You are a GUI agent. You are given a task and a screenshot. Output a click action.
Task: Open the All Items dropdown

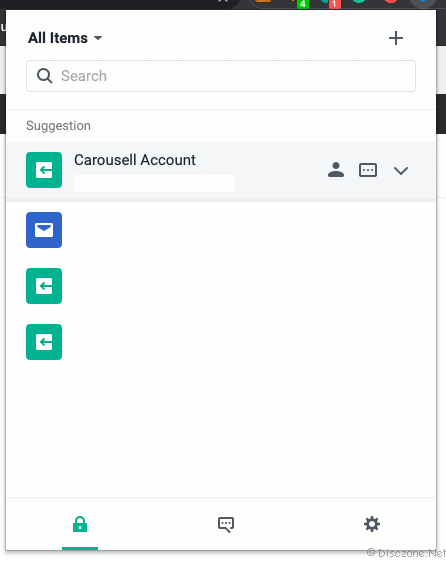click(65, 38)
